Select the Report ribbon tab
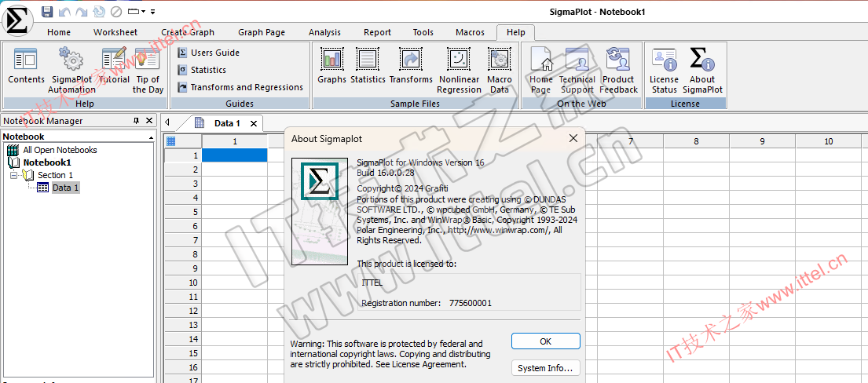 point(377,32)
